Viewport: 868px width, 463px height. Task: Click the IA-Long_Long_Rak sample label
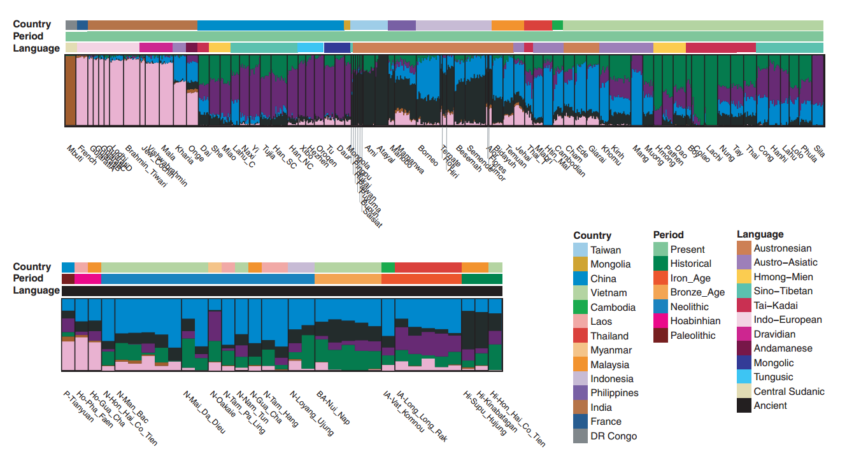point(422,416)
